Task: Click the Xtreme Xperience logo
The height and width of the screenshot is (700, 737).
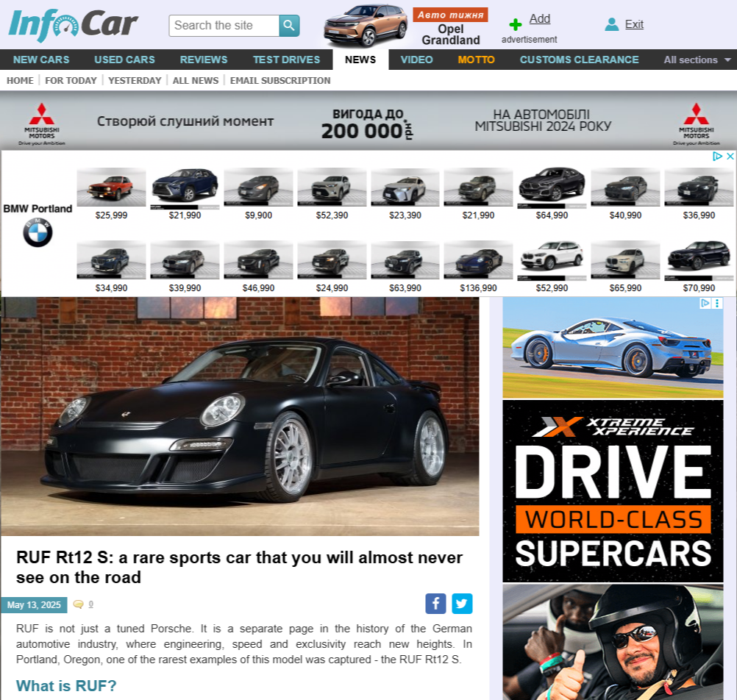Action: pyautogui.click(x=613, y=427)
